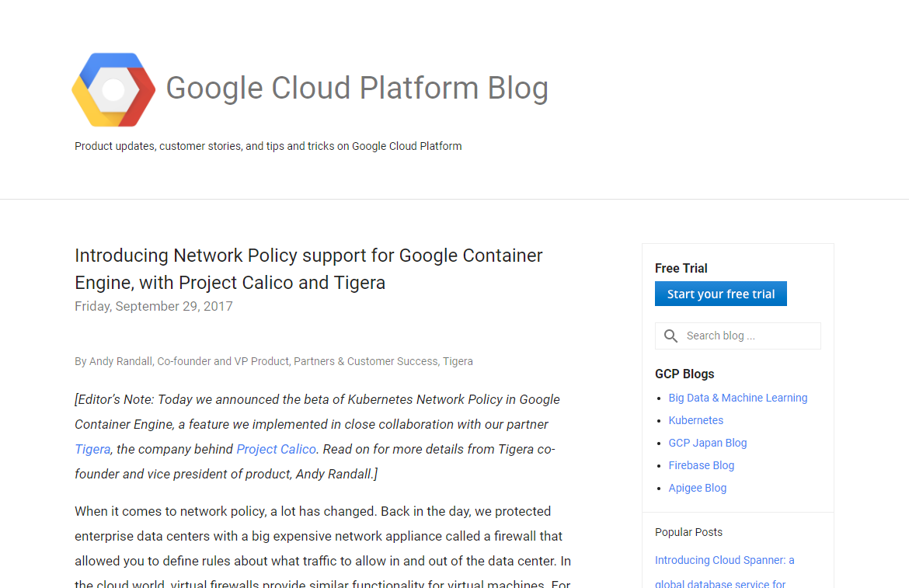Click the magnifying glass search icon

coord(670,336)
